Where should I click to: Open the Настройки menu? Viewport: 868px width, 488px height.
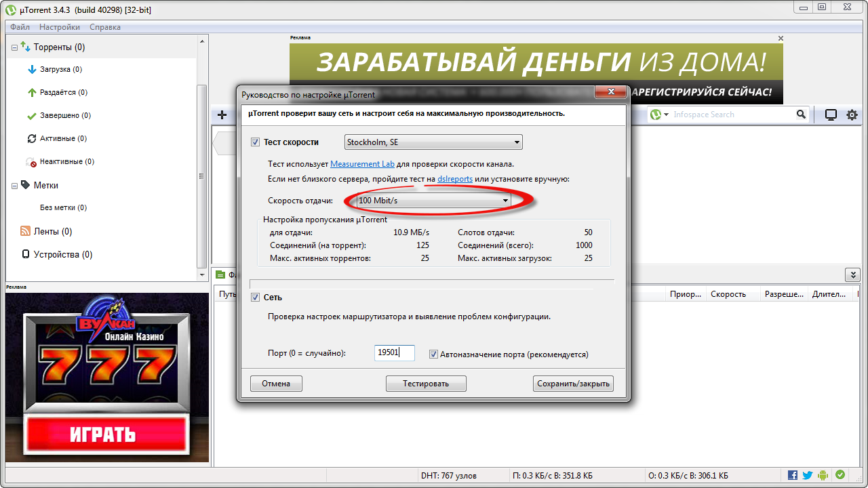pos(59,27)
